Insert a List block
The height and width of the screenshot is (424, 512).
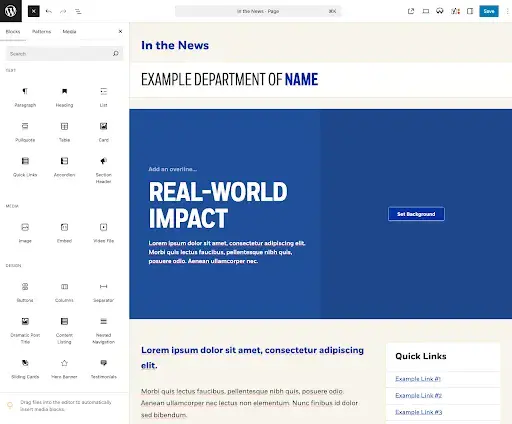point(104,97)
